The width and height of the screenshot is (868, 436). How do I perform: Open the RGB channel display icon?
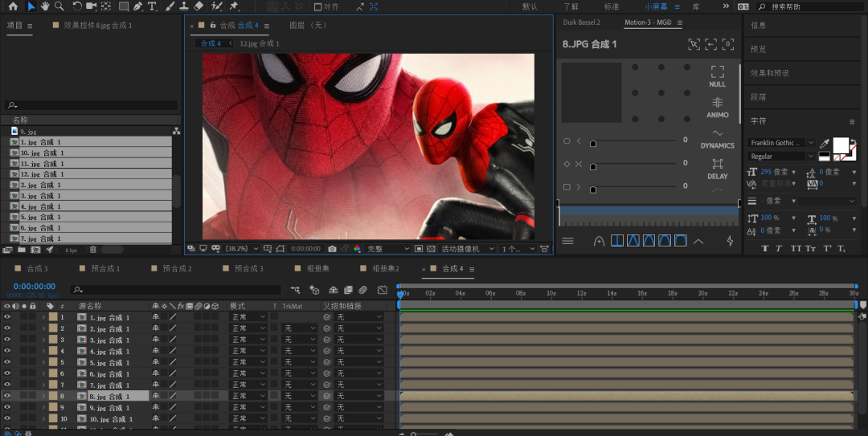(x=357, y=249)
